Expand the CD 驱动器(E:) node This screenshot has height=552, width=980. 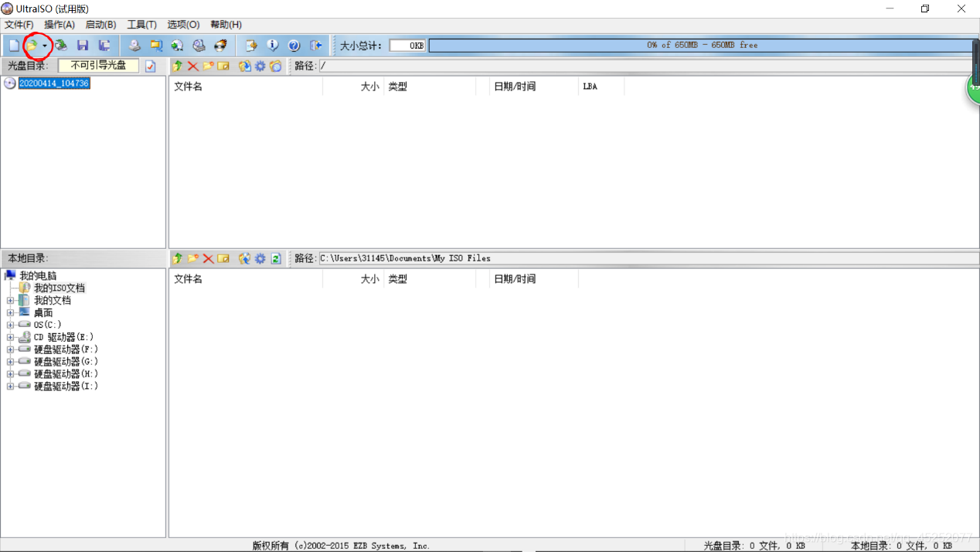point(10,337)
